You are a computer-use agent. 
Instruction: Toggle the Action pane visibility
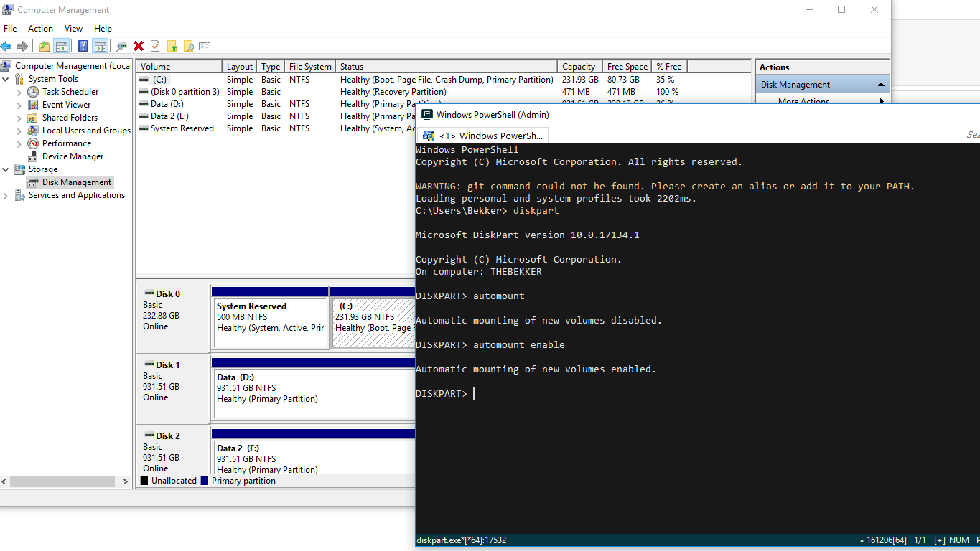tap(100, 46)
